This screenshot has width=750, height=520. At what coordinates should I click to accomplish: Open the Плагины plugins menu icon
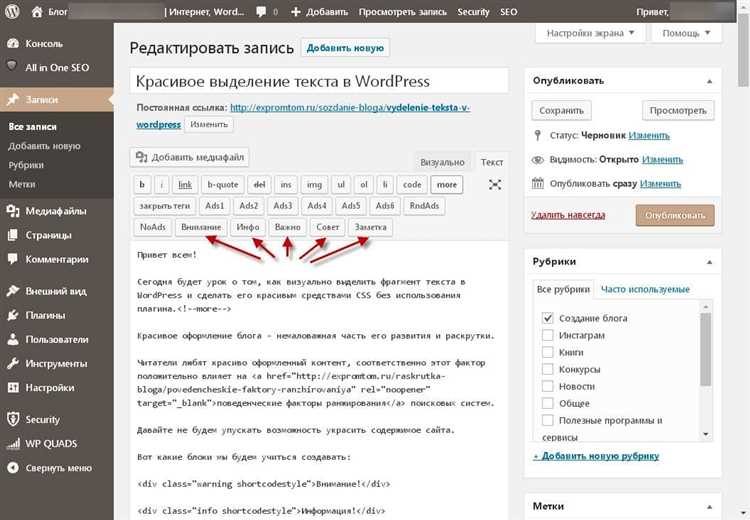(x=12, y=315)
